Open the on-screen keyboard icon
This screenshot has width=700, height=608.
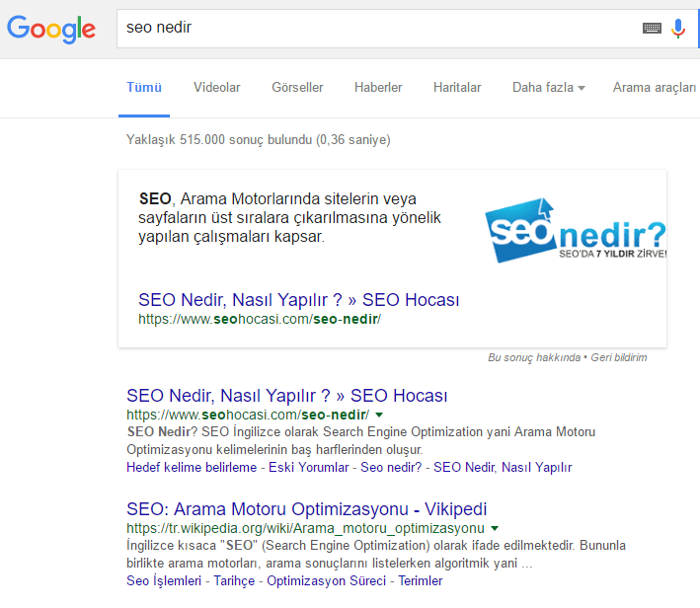click(652, 29)
